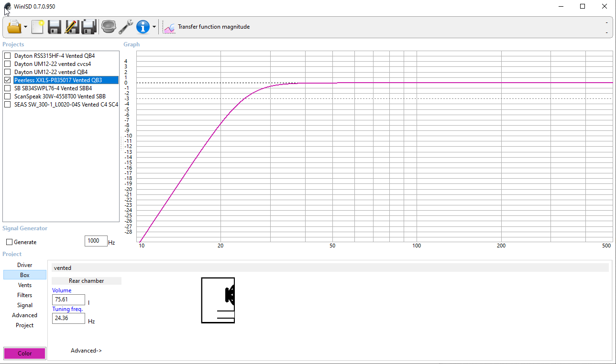Switch to the Filters tab
The width and height of the screenshot is (616, 364).
tap(25, 295)
